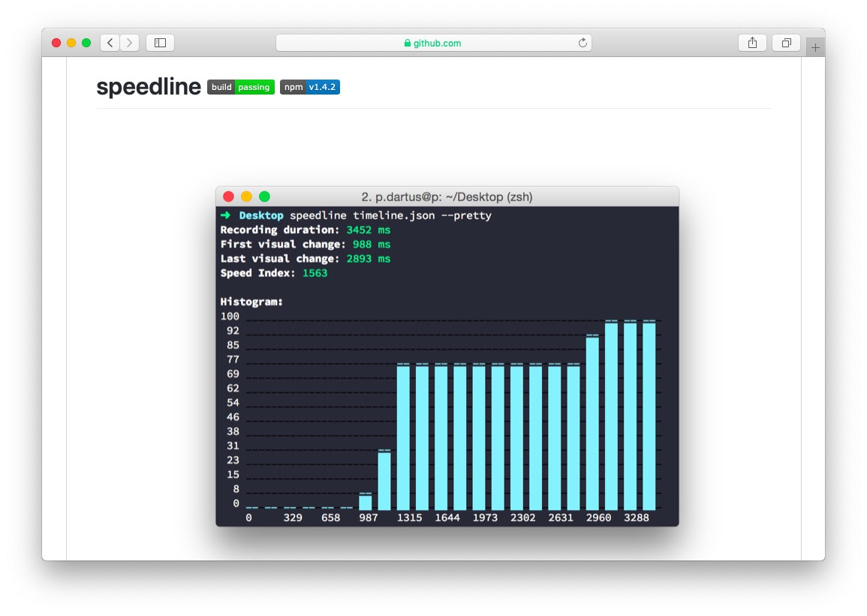Open the npm v1.4.2 badge
Image resolution: width=867 pixels, height=616 pixels.
pos(309,87)
